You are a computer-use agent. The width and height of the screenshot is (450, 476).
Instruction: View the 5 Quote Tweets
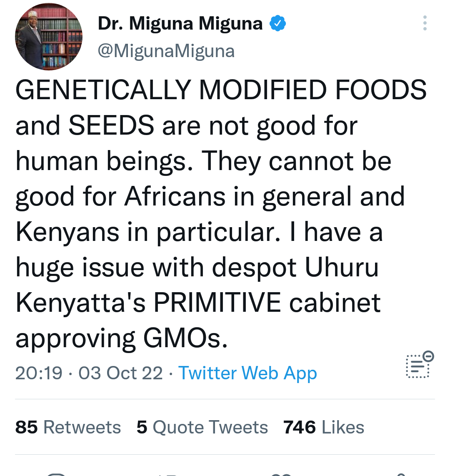(202, 427)
